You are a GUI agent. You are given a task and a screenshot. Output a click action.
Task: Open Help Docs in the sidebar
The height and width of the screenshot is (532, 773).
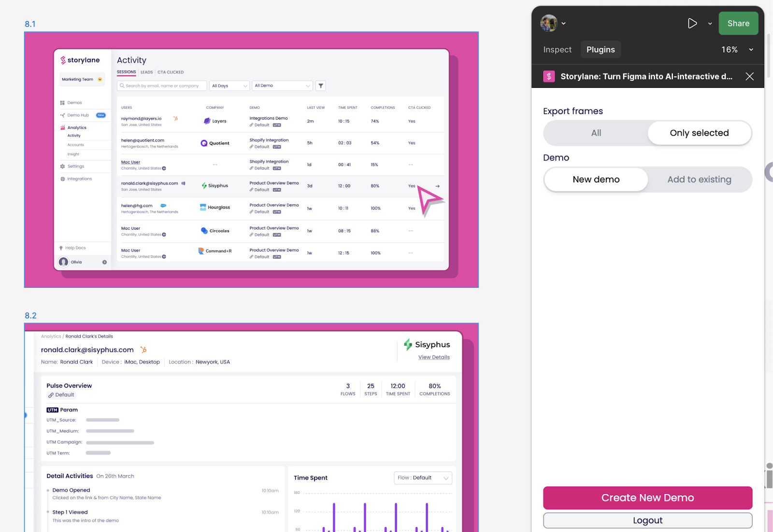72,248
